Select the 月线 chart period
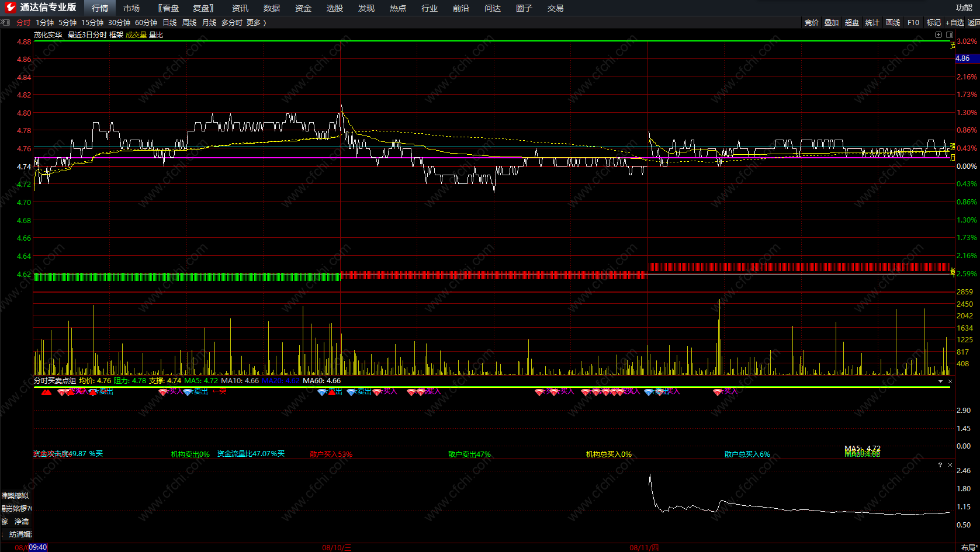 pyautogui.click(x=209, y=23)
